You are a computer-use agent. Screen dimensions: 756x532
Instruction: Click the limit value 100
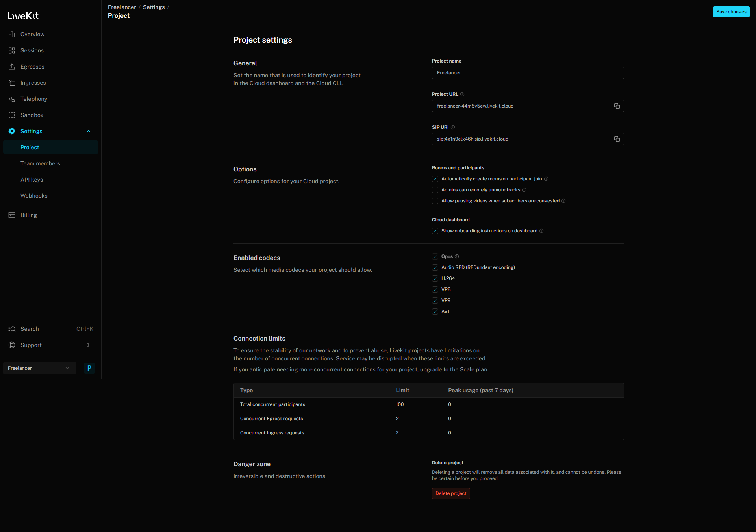400,404
